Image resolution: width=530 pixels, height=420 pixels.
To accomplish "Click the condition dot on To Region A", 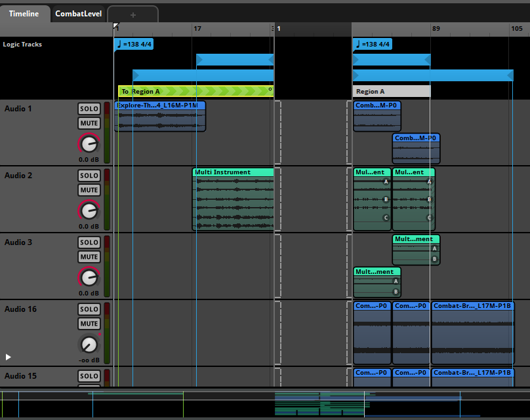I will point(270,89).
